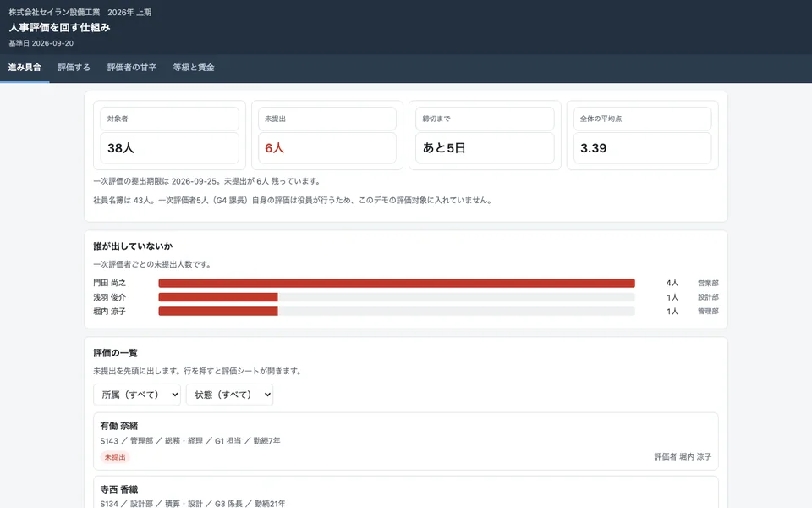Screen dimensions: 812x508
Task: Open the 等級と賃金 tab
Action: click(x=194, y=68)
